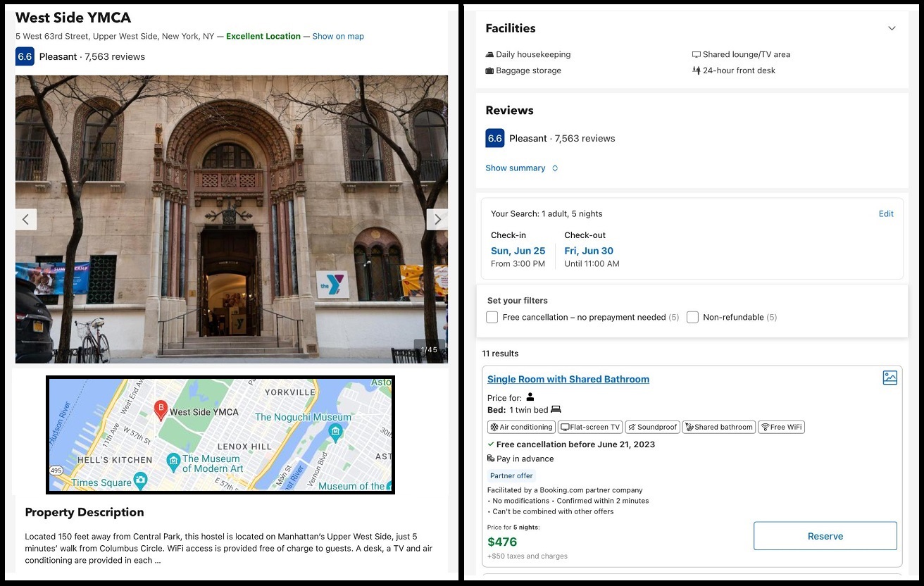
Task: Click the Free WiFi amenity tag
Action: 781,427
